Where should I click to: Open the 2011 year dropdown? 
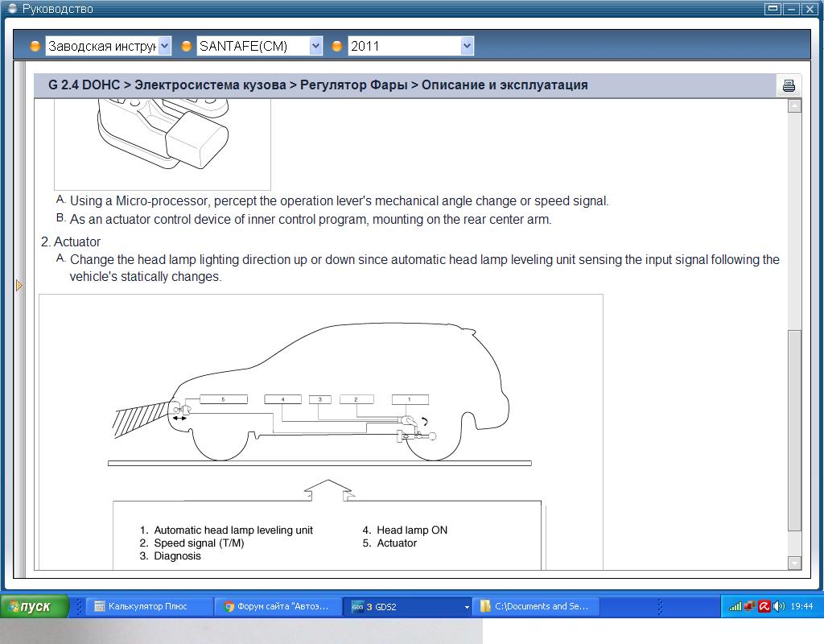coord(411,46)
